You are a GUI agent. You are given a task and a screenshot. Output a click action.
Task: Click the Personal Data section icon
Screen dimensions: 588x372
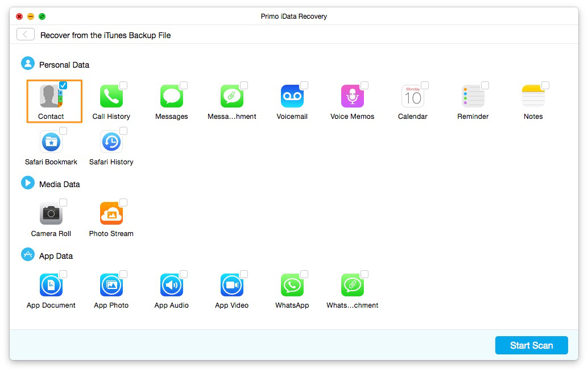click(x=28, y=63)
